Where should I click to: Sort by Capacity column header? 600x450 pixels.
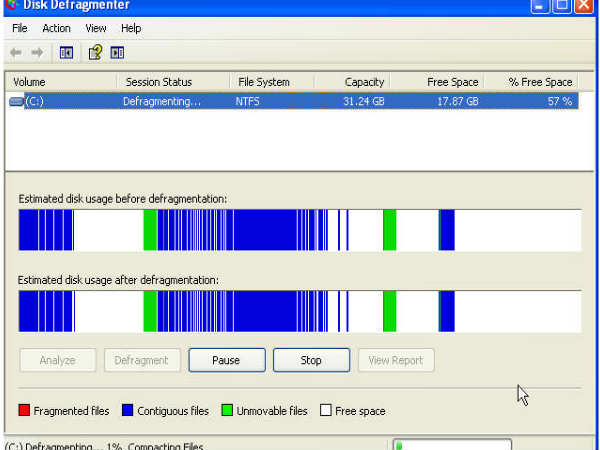click(352, 82)
